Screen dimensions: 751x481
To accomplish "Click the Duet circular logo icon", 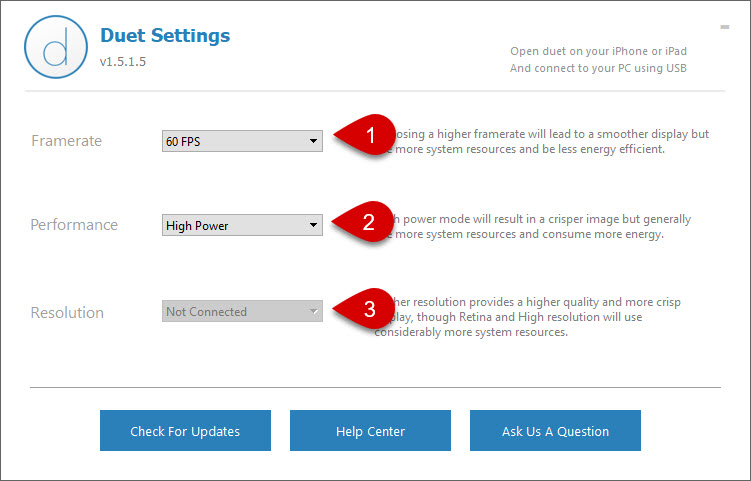I will click(56, 47).
